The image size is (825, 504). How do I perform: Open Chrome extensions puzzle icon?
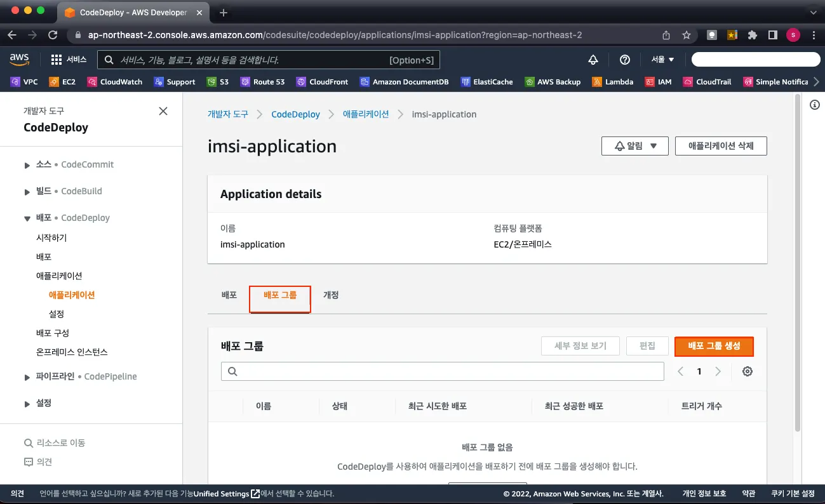(x=753, y=35)
